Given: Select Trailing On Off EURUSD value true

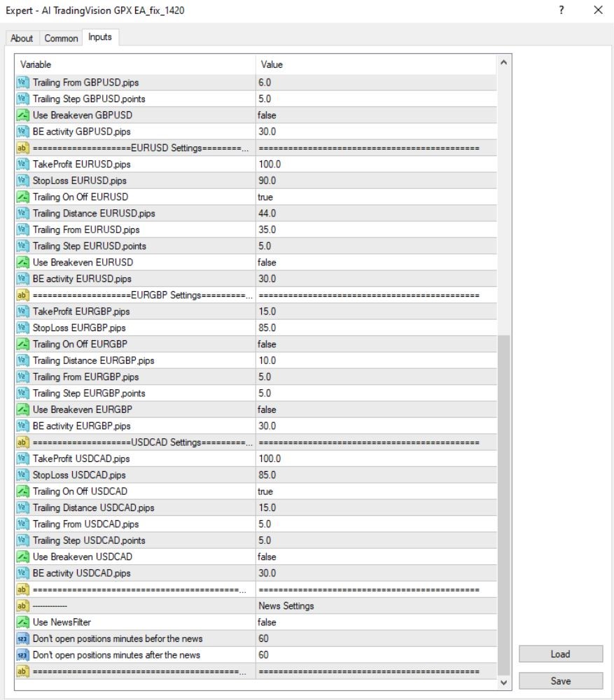Looking at the screenshot, I should point(265,197).
